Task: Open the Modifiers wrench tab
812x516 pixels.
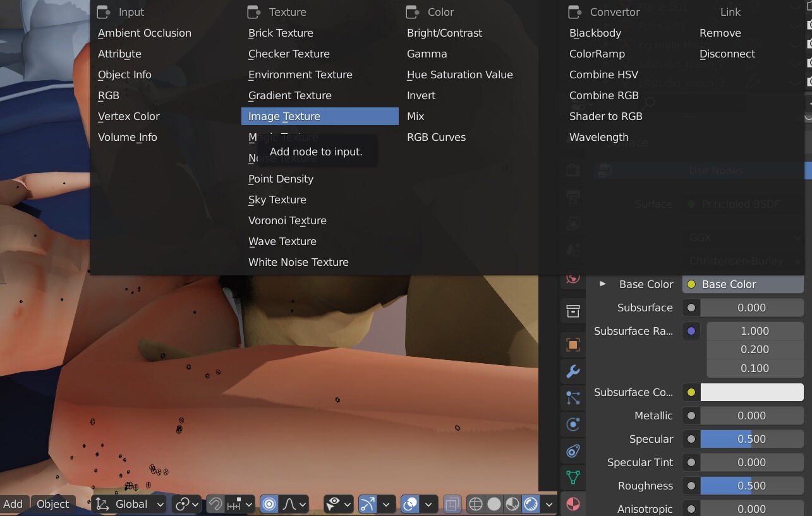Action: (573, 371)
